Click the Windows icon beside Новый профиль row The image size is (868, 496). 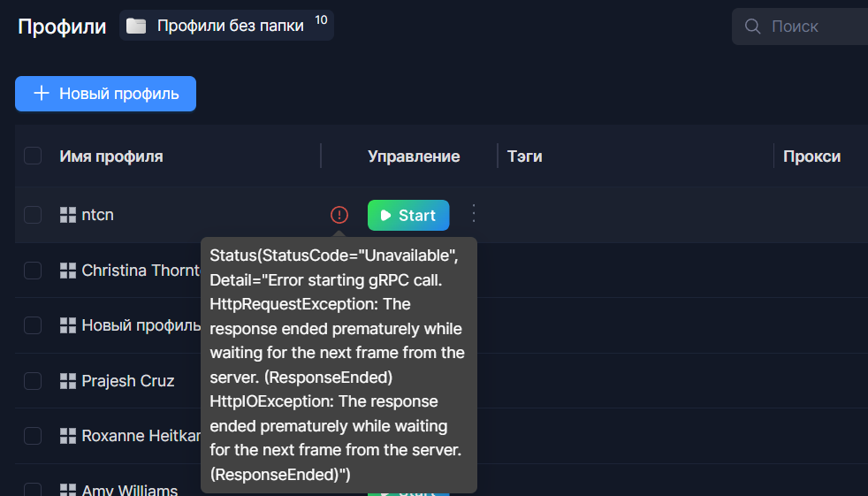(68, 325)
